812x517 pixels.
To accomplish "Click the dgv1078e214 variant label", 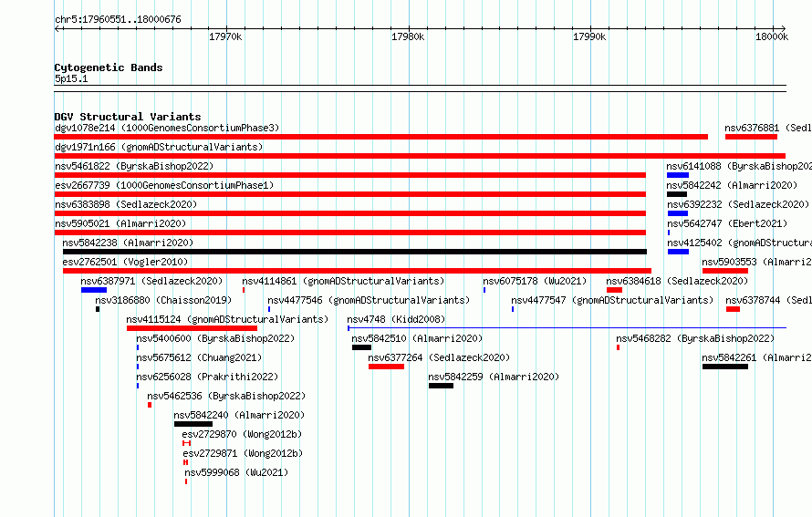I will (167, 128).
